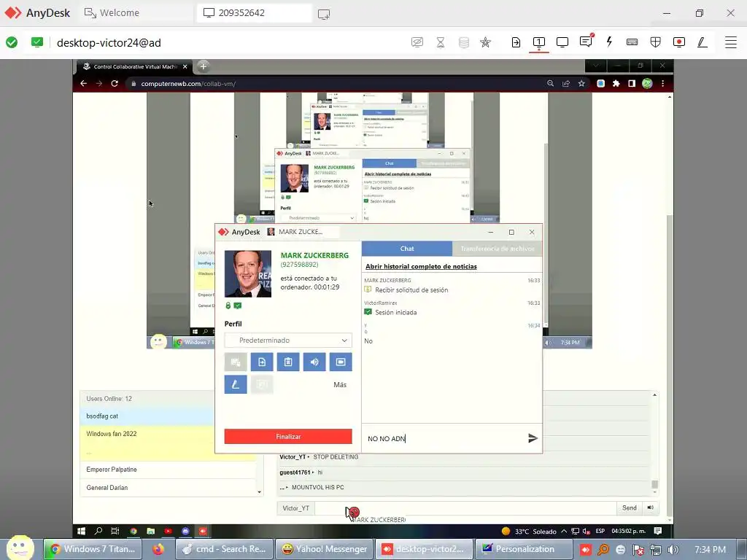
Task: Click volume icon in outer system tray
Action: coord(673,550)
